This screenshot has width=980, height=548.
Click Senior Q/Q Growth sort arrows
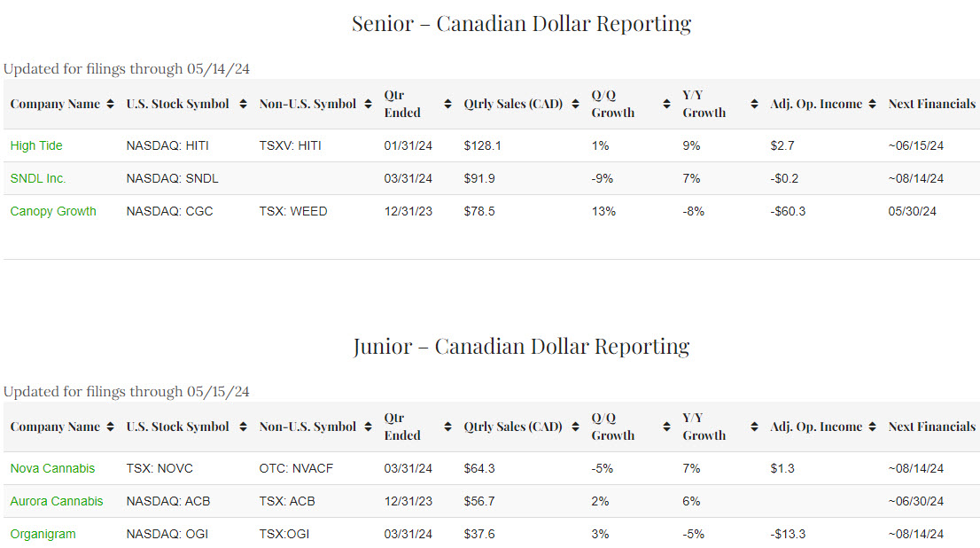pyautogui.click(x=666, y=104)
